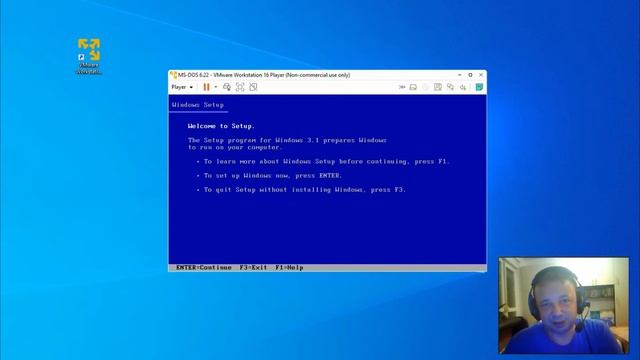The image size is (640, 360).
Task: Click the 'Welcome to Setup.' text
Action: pyautogui.click(x=221, y=126)
